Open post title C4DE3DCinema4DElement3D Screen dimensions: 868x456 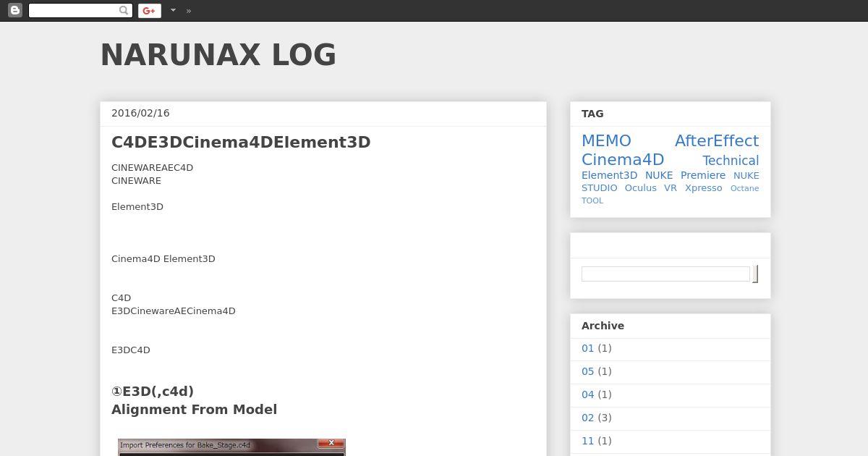241,142
